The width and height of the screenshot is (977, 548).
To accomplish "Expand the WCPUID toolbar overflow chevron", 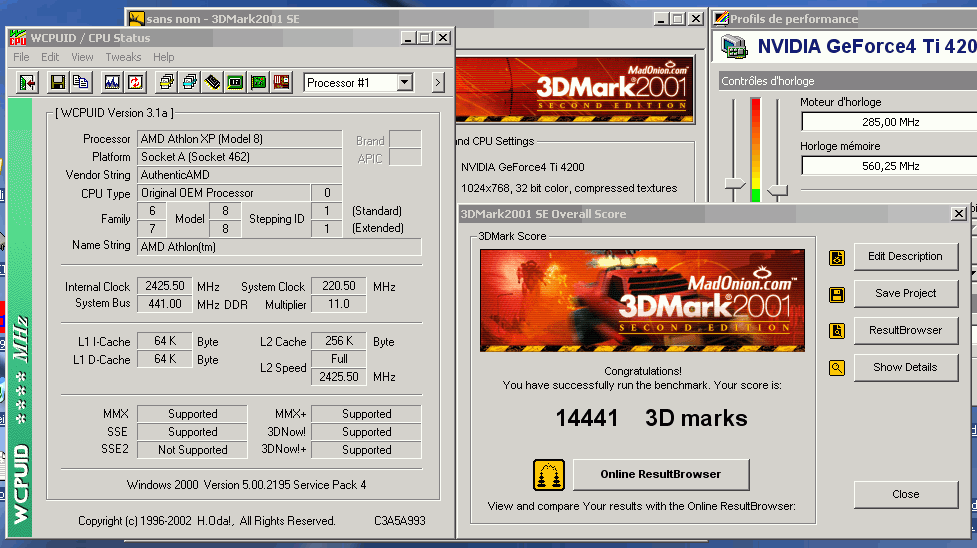I will [x=438, y=82].
